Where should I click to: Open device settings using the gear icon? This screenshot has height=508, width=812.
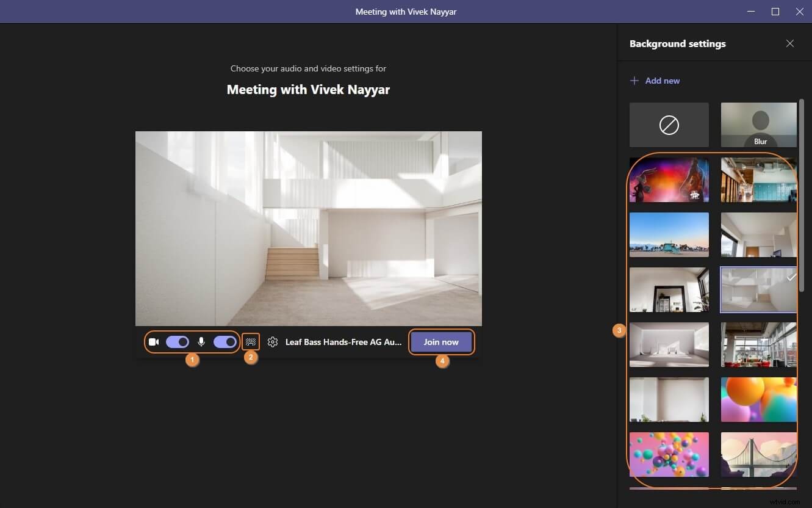click(x=272, y=342)
